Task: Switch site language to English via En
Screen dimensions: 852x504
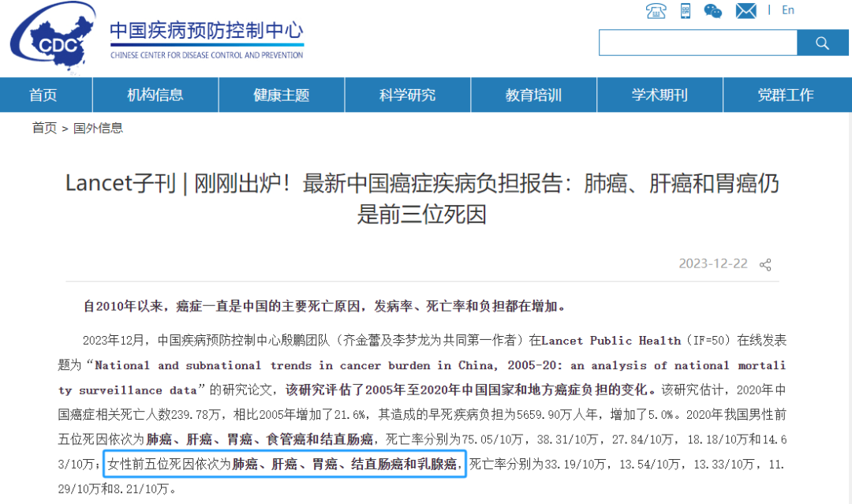Action: [x=787, y=10]
